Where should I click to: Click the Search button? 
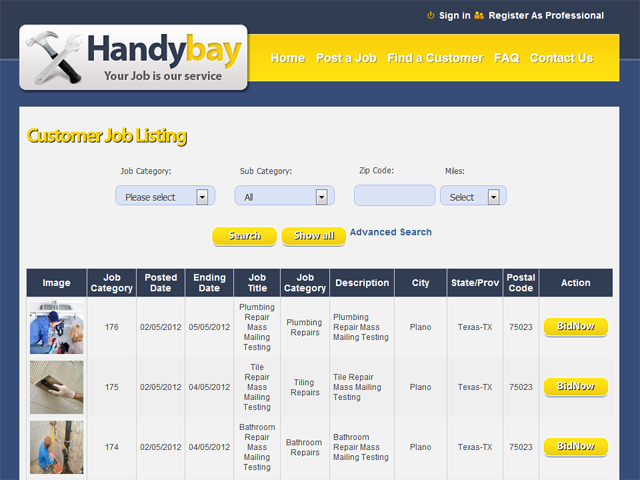(x=244, y=236)
